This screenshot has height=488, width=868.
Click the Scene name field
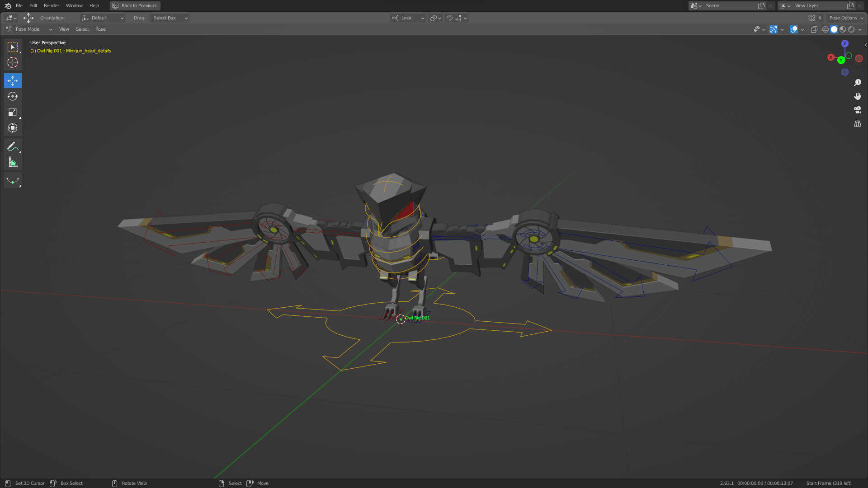[x=729, y=6]
